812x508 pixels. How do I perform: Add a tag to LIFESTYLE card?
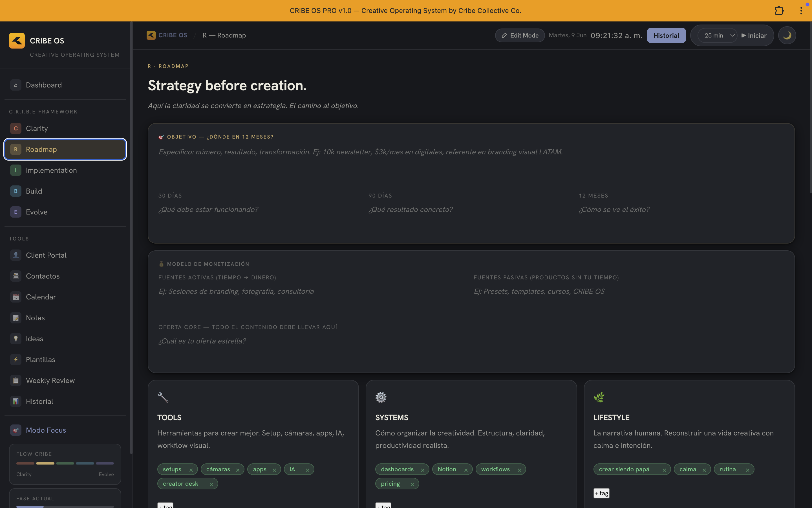[x=601, y=493]
